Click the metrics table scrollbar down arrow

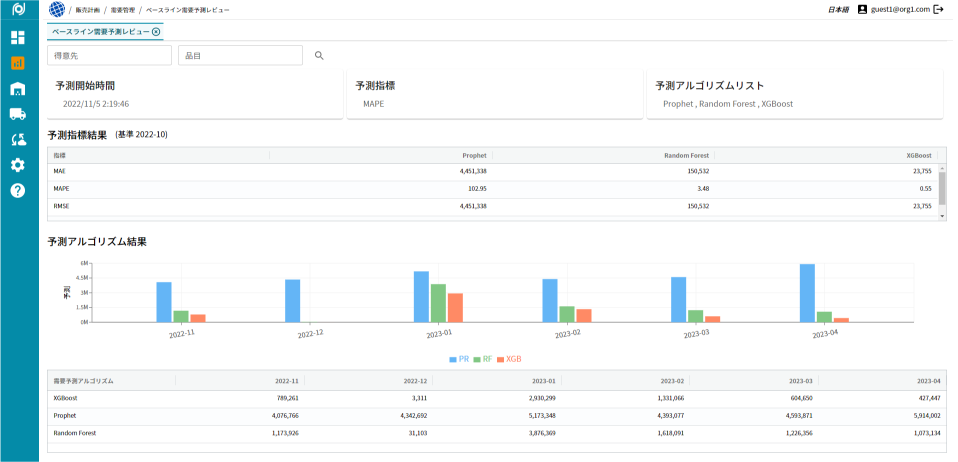pos(942,216)
